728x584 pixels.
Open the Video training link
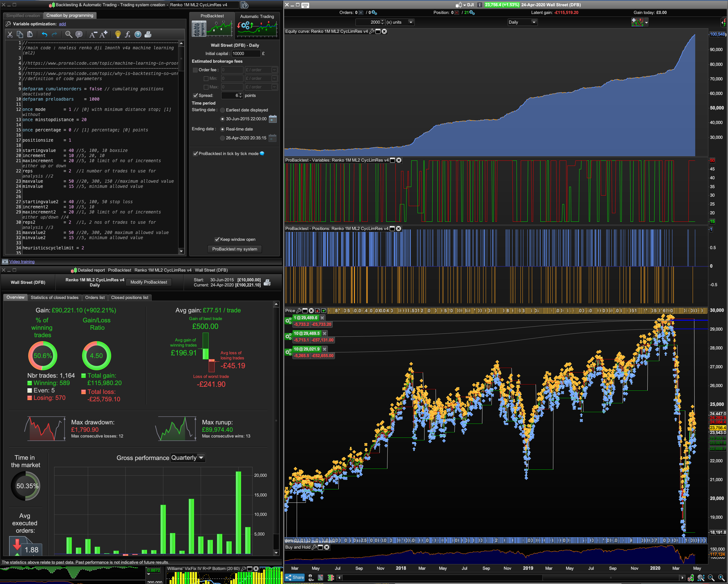click(x=22, y=262)
